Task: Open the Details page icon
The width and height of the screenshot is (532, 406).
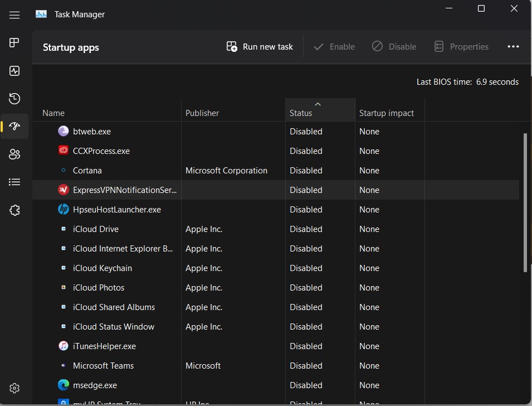Action: pos(14,182)
